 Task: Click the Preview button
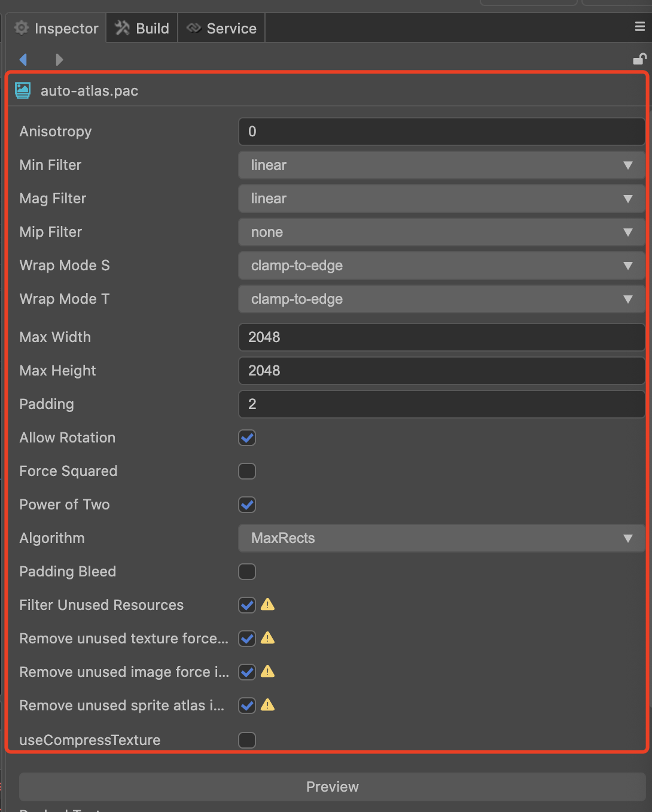(332, 787)
